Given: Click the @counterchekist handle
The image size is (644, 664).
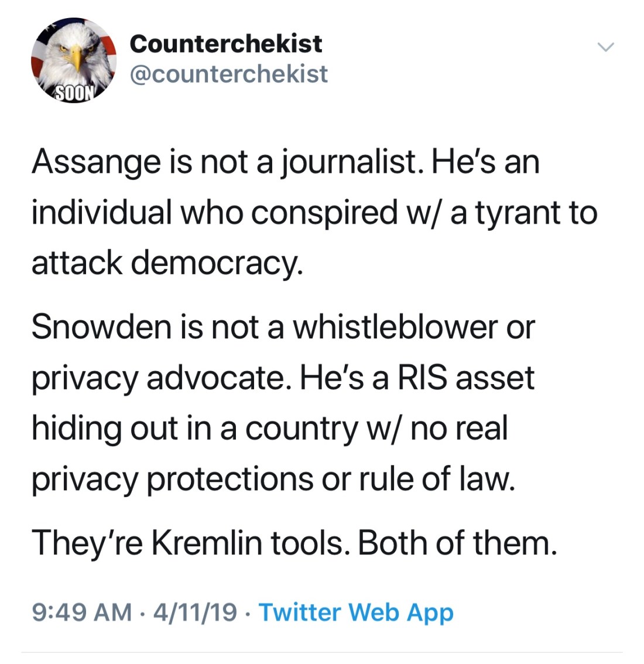Looking at the screenshot, I should click(228, 74).
